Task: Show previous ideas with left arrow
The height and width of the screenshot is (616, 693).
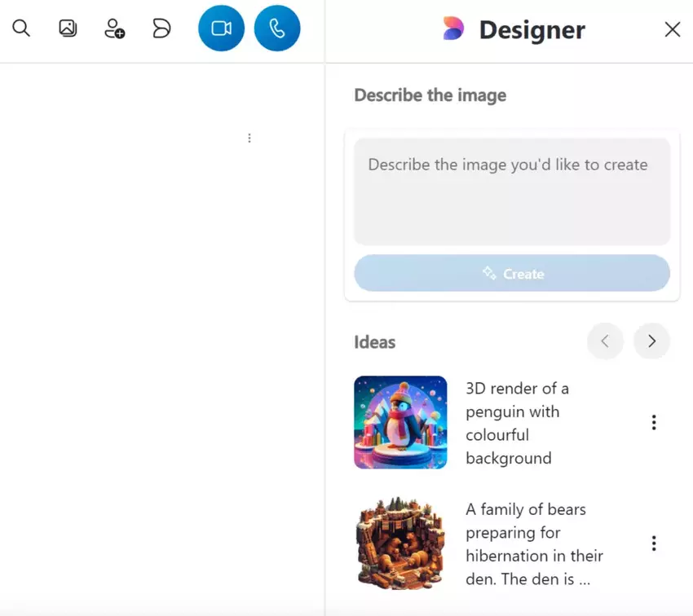Action: click(605, 341)
